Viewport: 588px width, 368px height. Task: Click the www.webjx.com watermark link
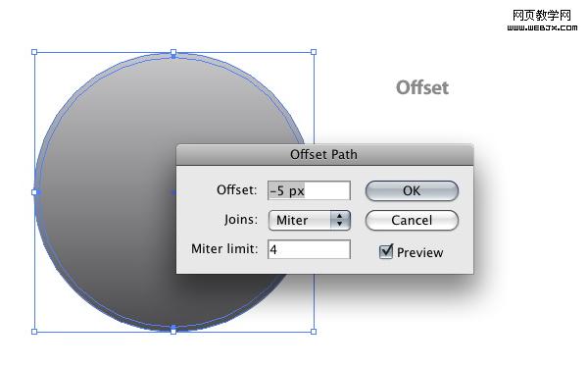pyautogui.click(x=542, y=27)
